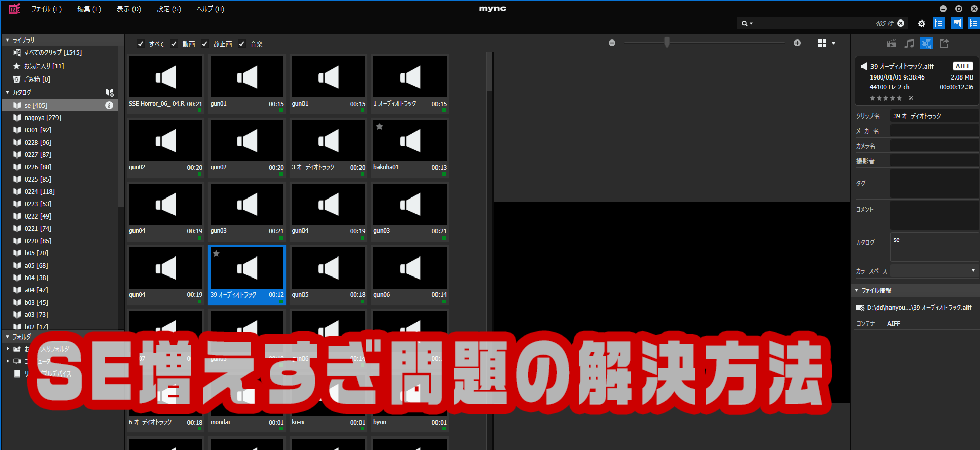This screenshot has height=450, width=980.
Task: Select the se [405] catalog
Action: 59,105
